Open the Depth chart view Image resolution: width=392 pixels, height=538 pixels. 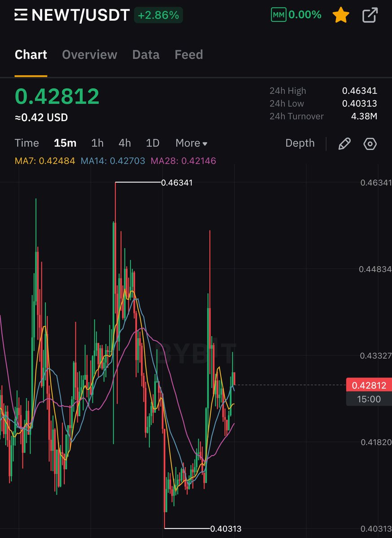[300, 143]
